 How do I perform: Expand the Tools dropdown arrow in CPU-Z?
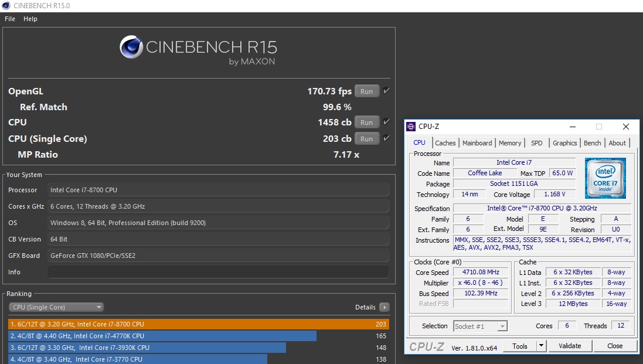(541, 346)
